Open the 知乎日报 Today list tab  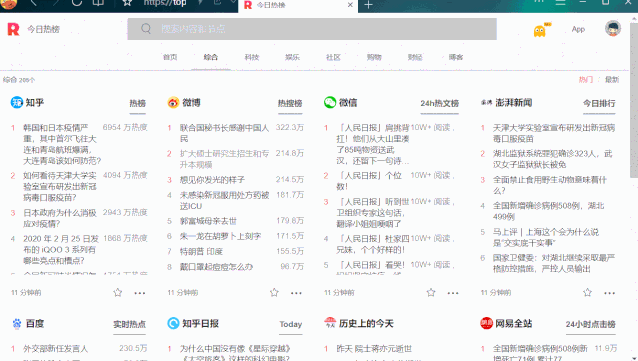291,324
